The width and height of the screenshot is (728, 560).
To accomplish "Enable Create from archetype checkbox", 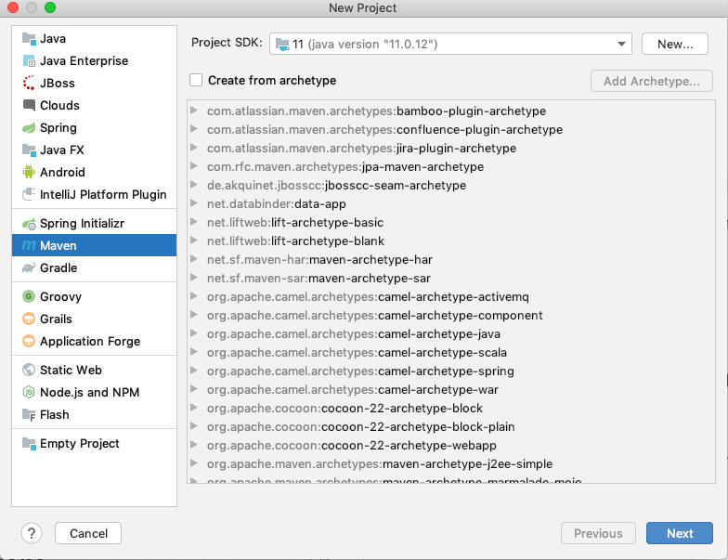I will coord(196,80).
